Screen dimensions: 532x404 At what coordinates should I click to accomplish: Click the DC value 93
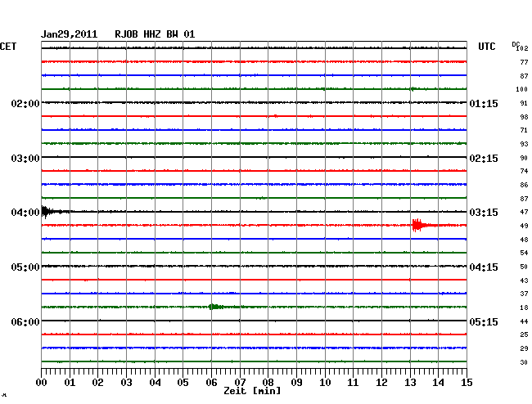(x=524, y=144)
